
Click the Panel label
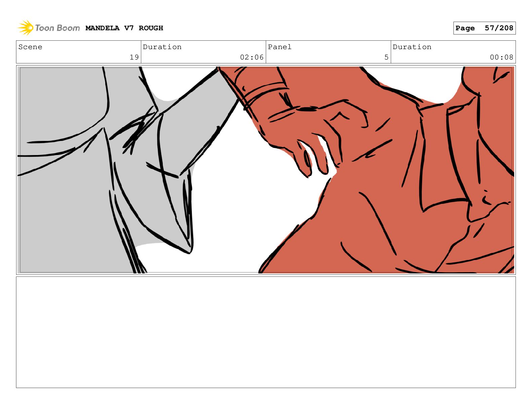tap(279, 47)
